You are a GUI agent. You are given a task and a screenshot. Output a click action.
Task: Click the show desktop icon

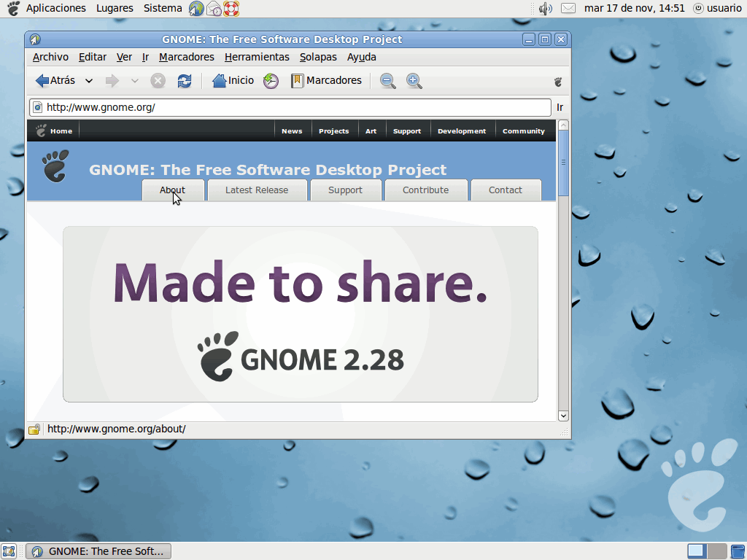(9, 551)
